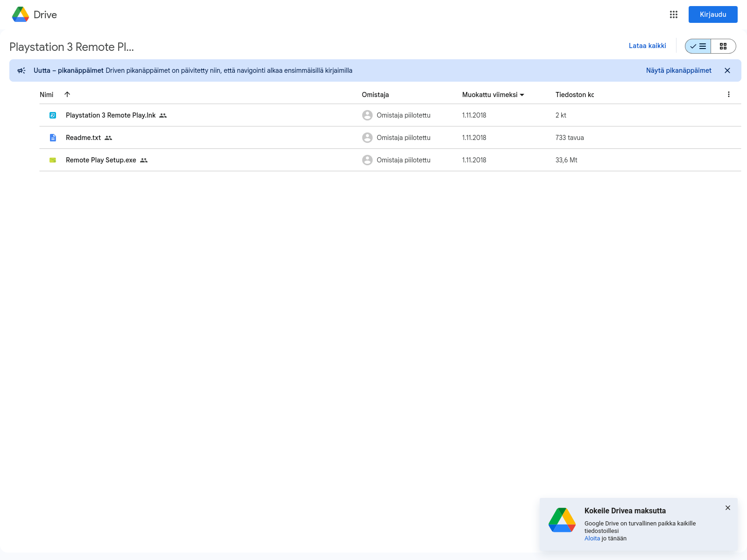Click owner avatar in Remote Play Setup.exe row
747x560 pixels.
[367, 160]
